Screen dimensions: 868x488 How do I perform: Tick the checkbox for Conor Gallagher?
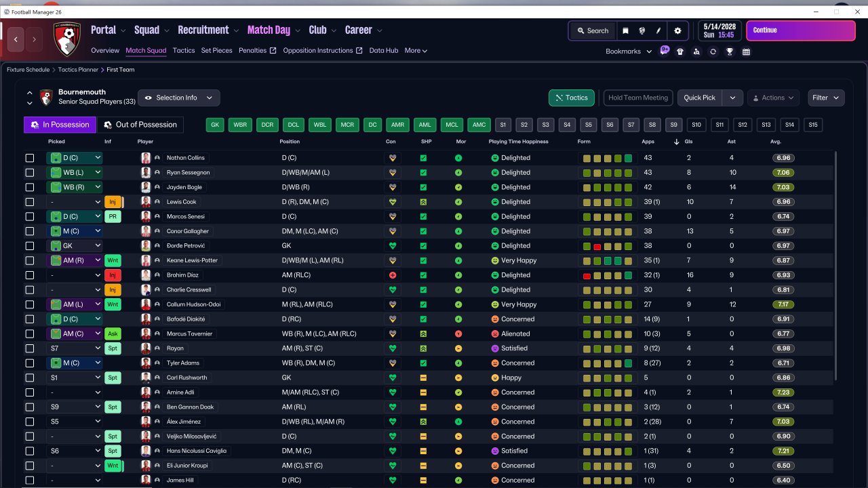(x=30, y=231)
